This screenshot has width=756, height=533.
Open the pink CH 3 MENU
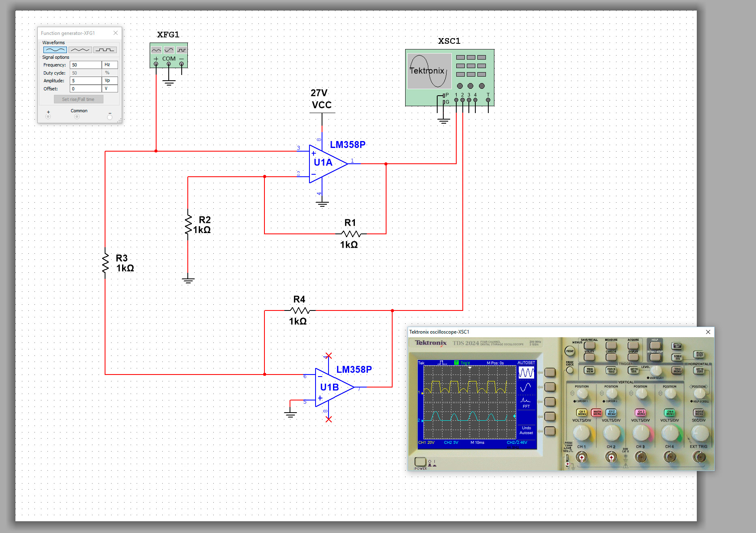641,413
